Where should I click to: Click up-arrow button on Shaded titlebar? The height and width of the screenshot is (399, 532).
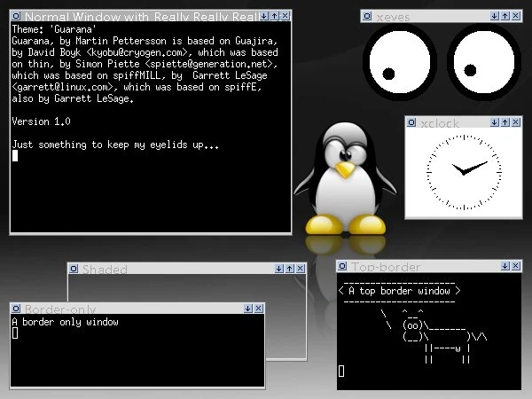290,269
